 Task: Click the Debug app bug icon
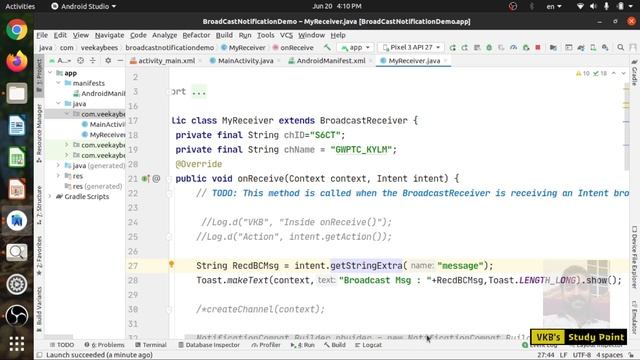[489, 47]
